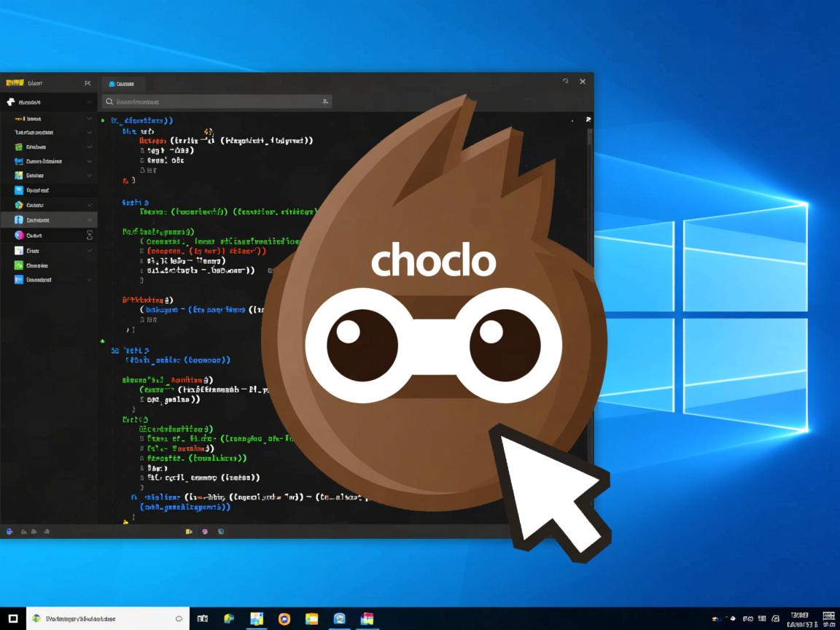Collapse the sidebar using the double-arrow icon
The height and width of the screenshot is (630, 840).
[x=87, y=82]
